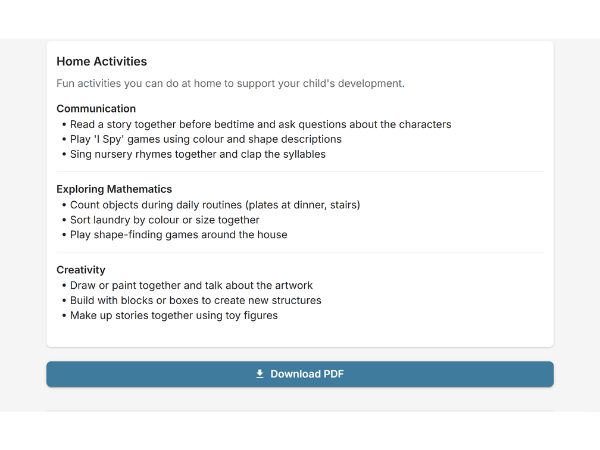Select 'Build with blocks or boxes' item
600x450 pixels.
coord(195,300)
